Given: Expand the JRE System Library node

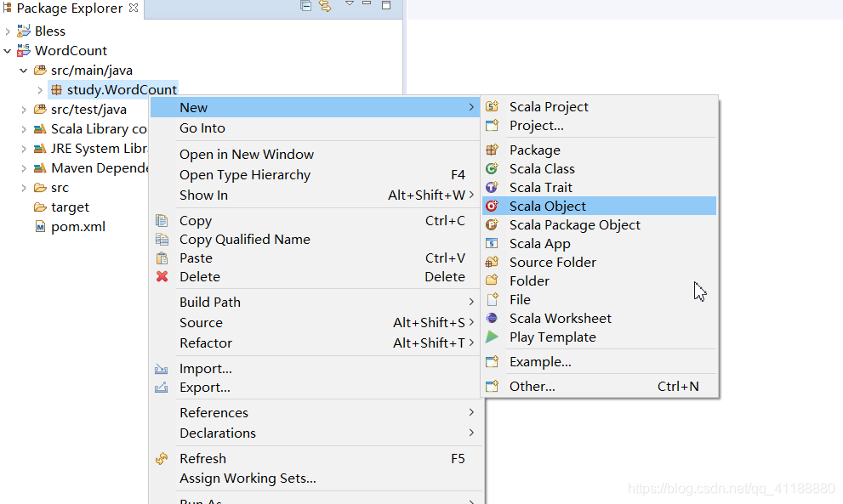Looking at the screenshot, I should pos(24,148).
